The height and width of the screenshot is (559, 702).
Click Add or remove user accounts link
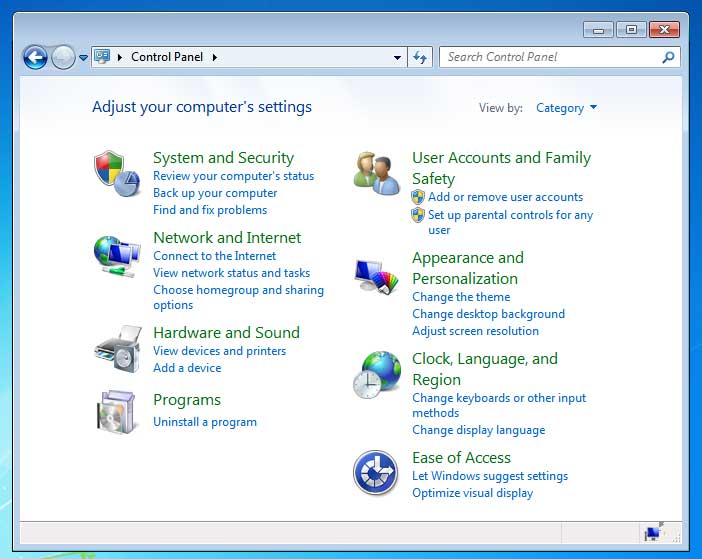click(x=505, y=197)
